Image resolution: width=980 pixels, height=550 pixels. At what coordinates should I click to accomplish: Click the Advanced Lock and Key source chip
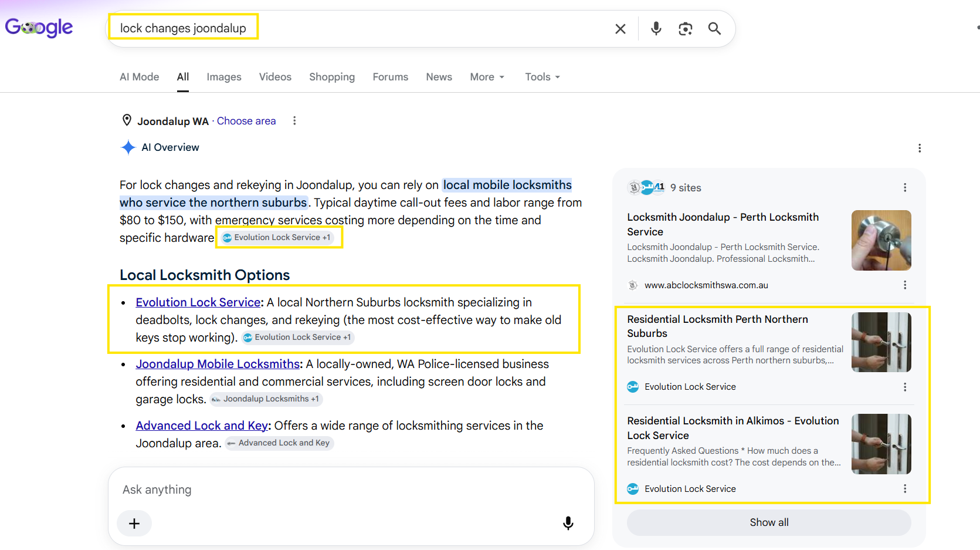[x=279, y=443]
